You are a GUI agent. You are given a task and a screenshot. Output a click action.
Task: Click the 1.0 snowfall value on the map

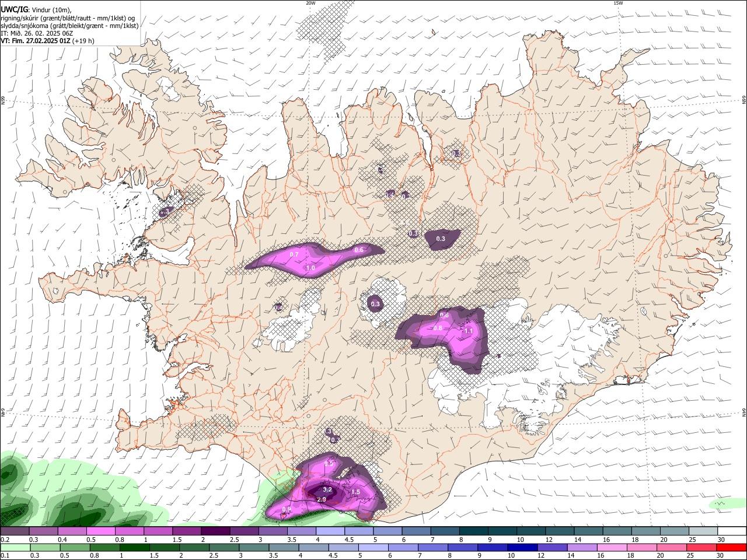pos(310,268)
